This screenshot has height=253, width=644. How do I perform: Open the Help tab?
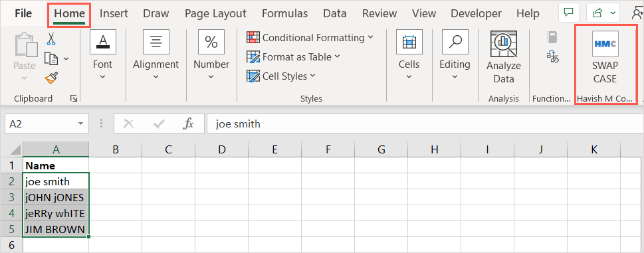click(528, 13)
